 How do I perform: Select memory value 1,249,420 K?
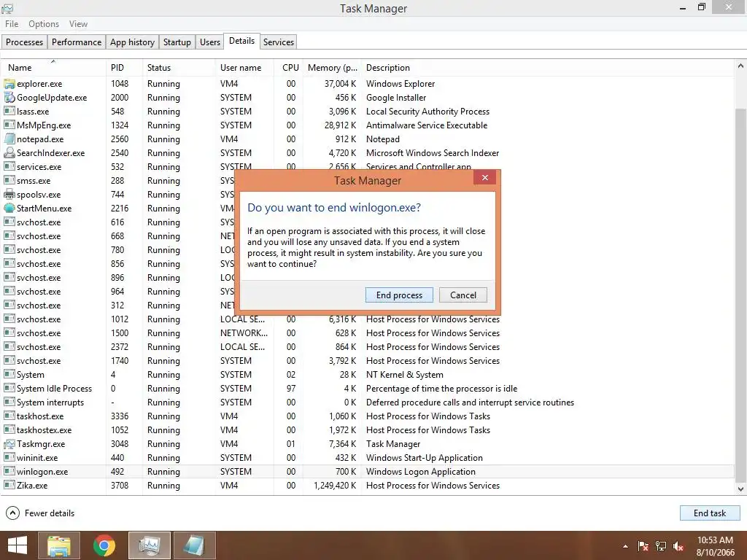pyautogui.click(x=335, y=485)
